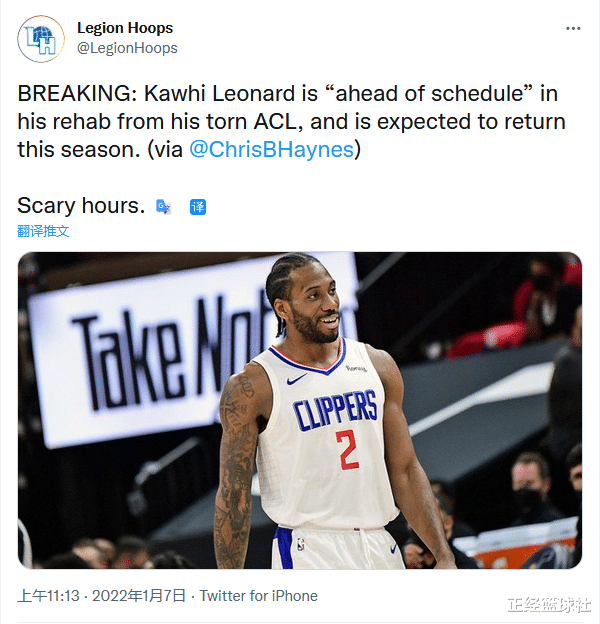Click the Legion Hoops profile avatar
Viewport: 600px width, 624px height.
(41, 38)
